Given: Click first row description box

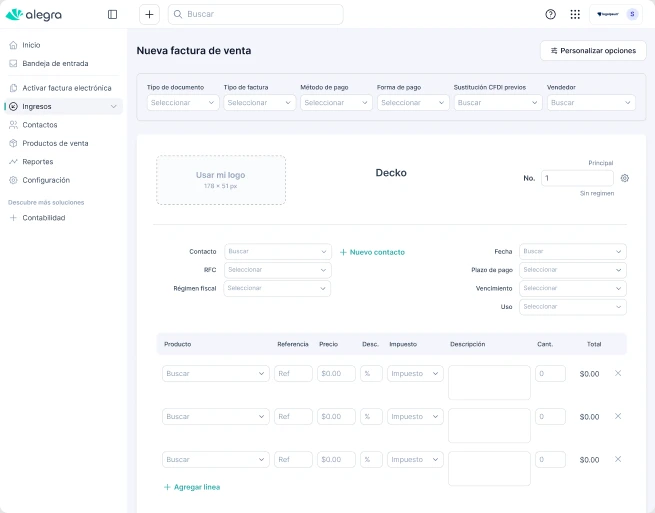Looking at the screenshot, I should [x=489, y=382].
